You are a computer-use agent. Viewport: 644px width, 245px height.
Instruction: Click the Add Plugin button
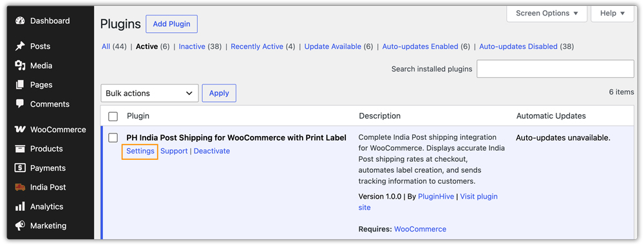172,24
